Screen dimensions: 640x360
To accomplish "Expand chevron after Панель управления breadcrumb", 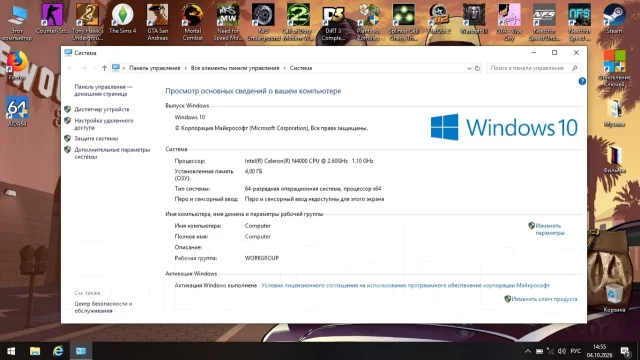I will pos(185,68).
